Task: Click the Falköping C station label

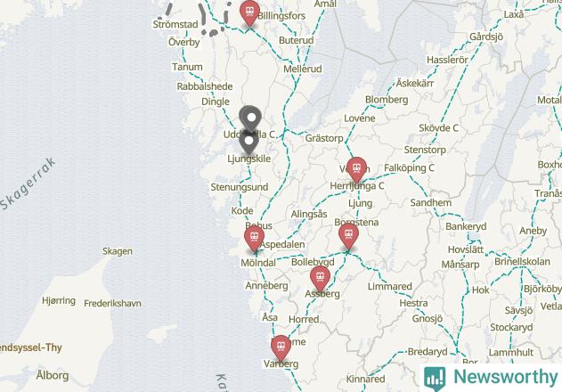Action: tap(409, 167)
